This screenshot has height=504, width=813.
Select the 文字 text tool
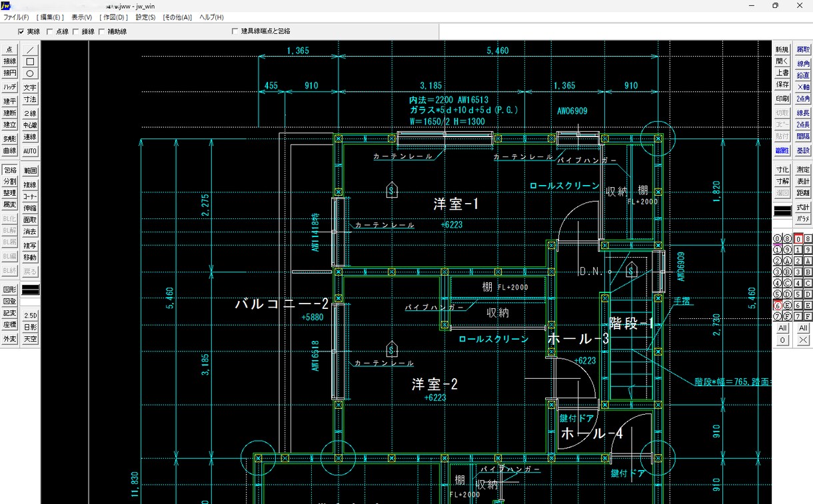click(x=30, y=87)
